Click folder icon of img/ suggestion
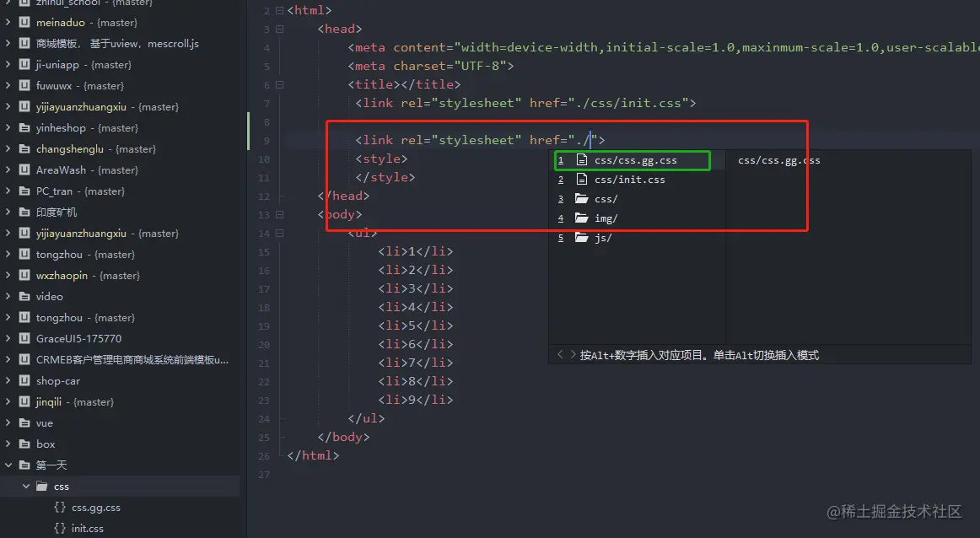Viewport: 980px width, 538px height. [582, 218]
